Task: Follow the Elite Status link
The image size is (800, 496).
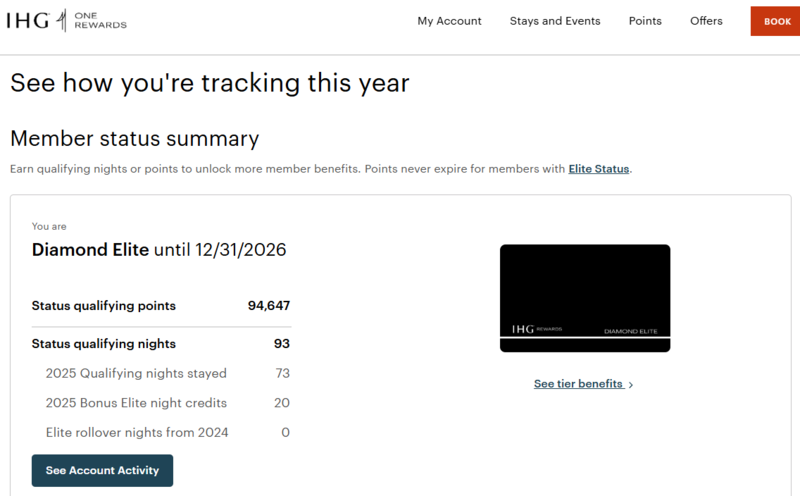Action: coord(598,169)
